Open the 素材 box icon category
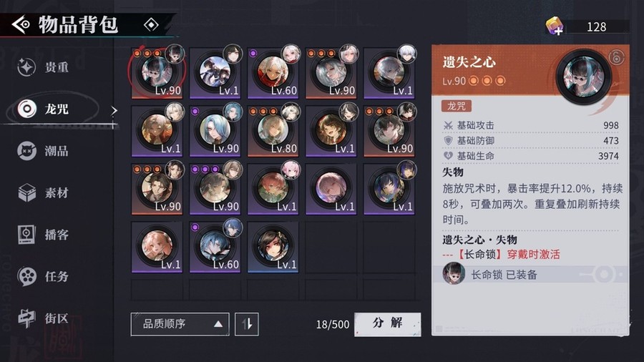 click(x=43, y=192)
